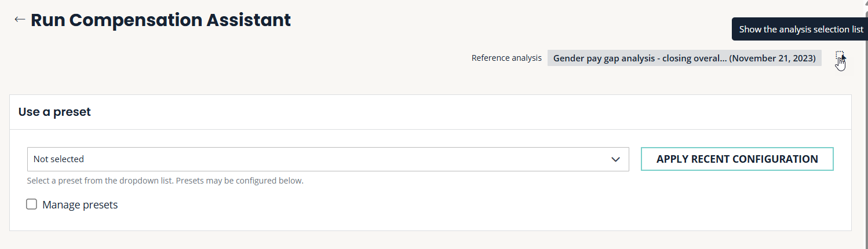
Task: Enable the Manage presets checkbox
Action: click(x=32, y=204)
